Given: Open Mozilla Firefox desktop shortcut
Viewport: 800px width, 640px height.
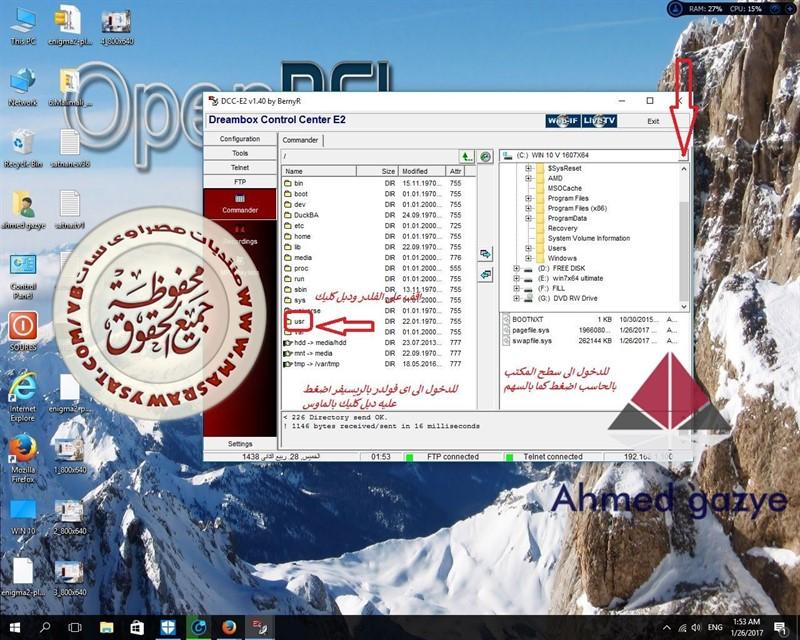Looking at the screenshot, I should pyautogui.click(x=23, y=459).
